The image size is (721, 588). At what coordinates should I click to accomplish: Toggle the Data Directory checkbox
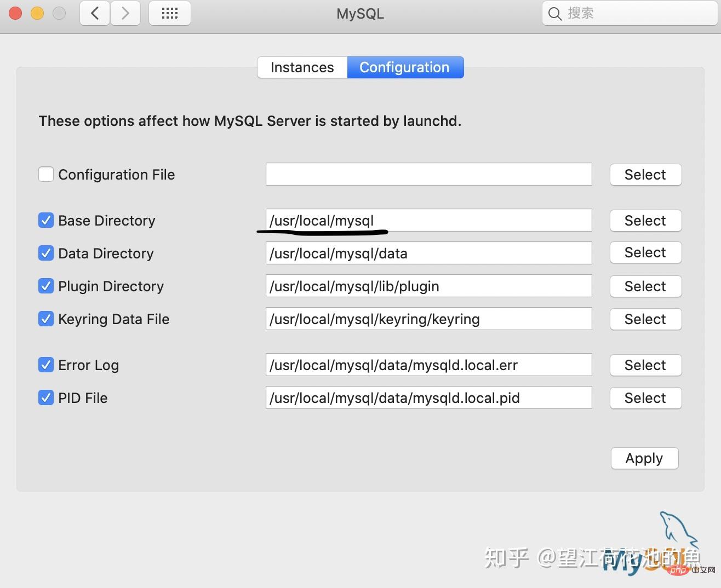tap(46, 253)
